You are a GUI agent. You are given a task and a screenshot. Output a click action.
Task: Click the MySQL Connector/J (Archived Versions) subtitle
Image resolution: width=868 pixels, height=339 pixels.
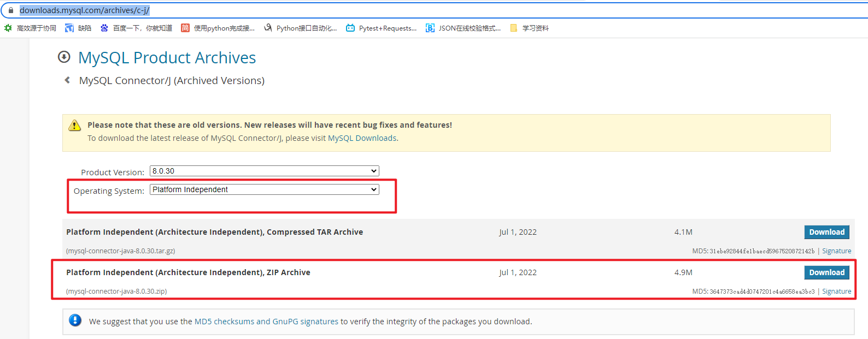coord(172,81)
